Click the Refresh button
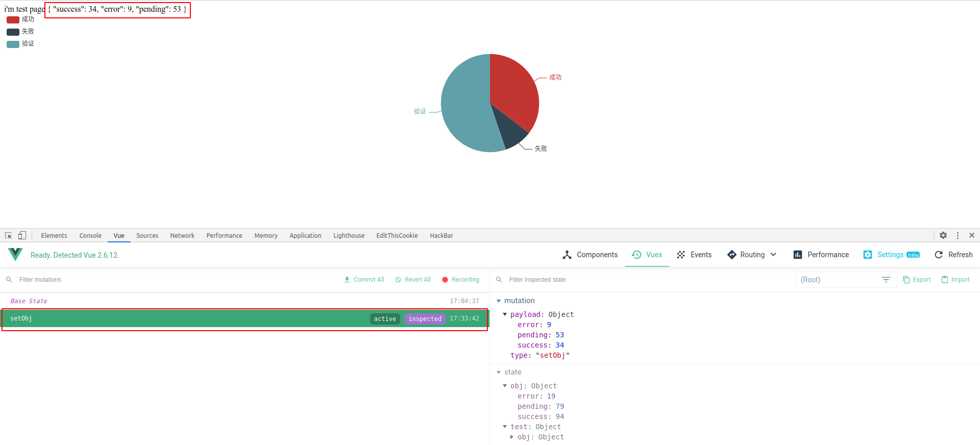 click(x=953, y=255)
